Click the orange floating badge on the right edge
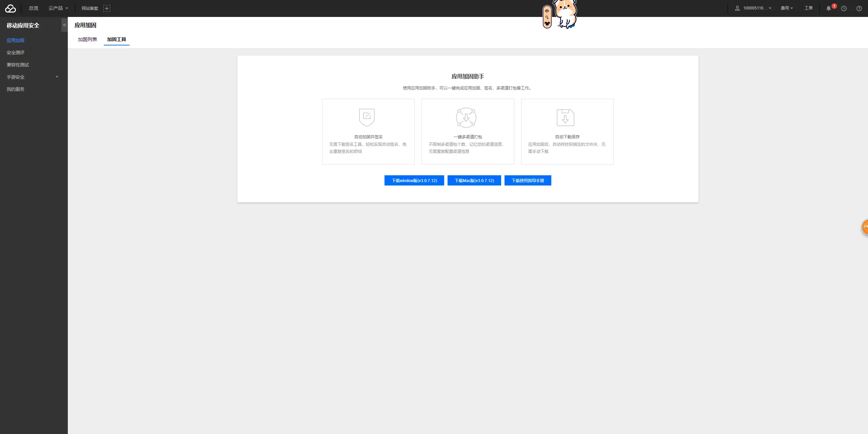This screenshot has height=434, width=868. click(x=865, y=226)
